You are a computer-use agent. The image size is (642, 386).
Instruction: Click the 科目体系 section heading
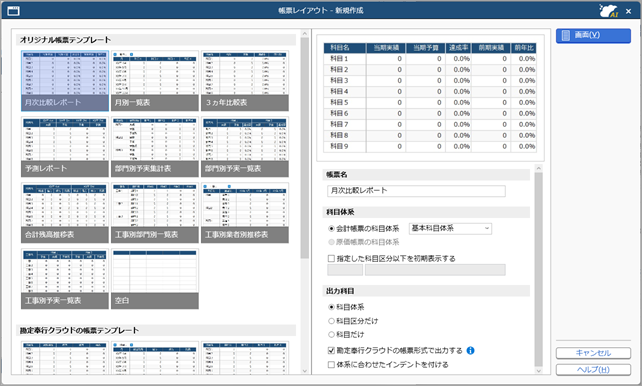[x=426, y=212]
